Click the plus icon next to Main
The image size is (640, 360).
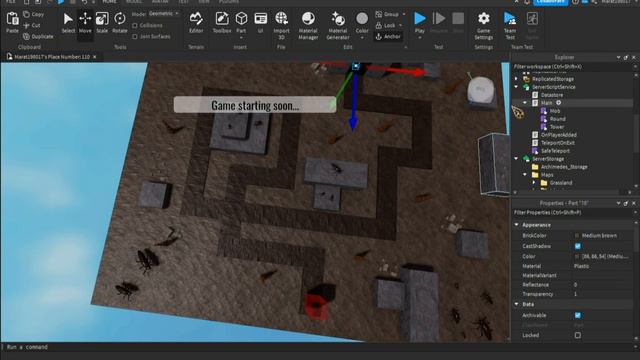(x=559, y=103)
